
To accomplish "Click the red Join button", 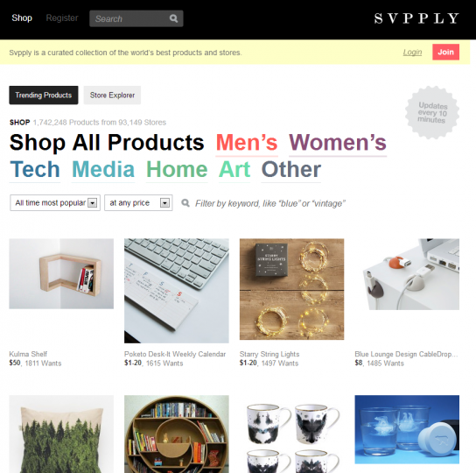I will (x=445, y=52).
